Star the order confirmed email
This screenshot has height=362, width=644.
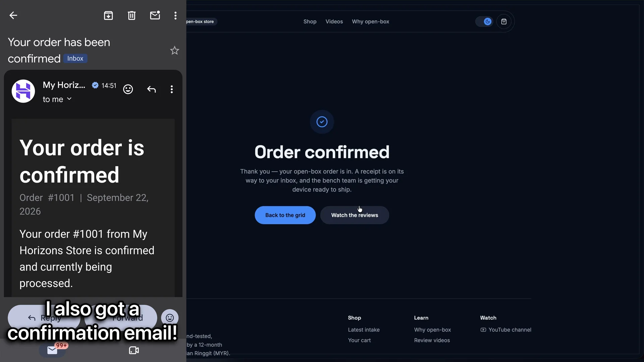point(174,51)
